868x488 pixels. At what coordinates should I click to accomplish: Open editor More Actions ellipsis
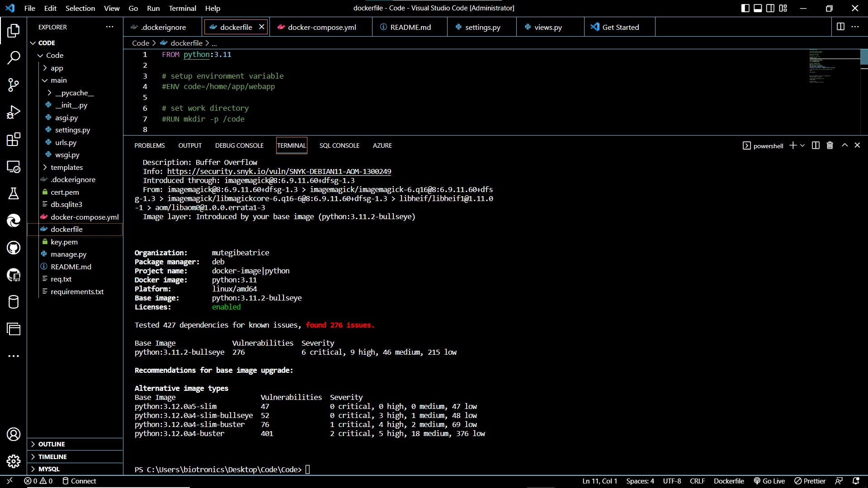coord(855,27)
